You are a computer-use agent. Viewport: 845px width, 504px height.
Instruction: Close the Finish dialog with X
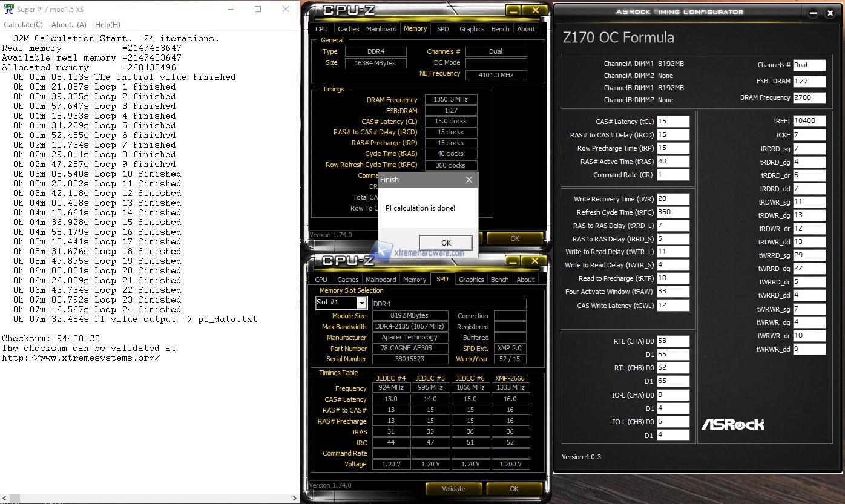coord(469,180)
